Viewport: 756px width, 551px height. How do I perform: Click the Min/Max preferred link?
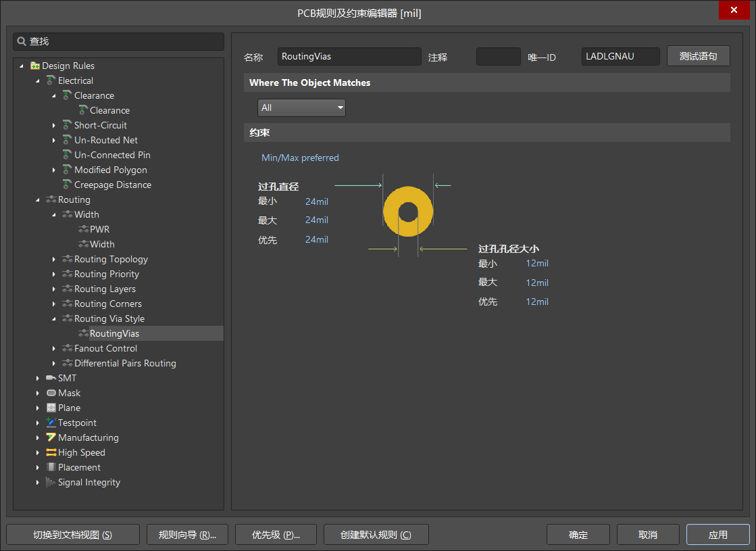click(300, 158)
